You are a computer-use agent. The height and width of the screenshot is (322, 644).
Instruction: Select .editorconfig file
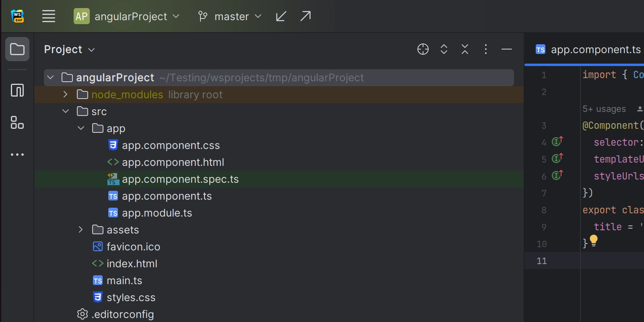tap(279, 314)
